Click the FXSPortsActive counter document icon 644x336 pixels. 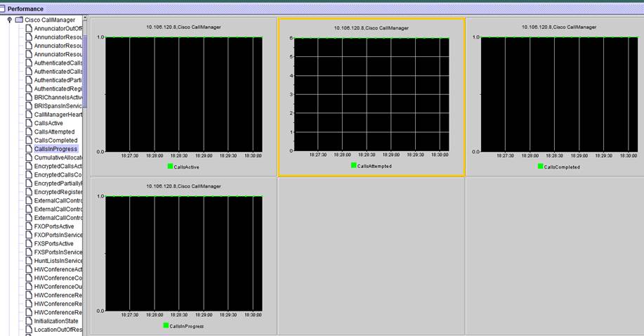tap(29, 243)
